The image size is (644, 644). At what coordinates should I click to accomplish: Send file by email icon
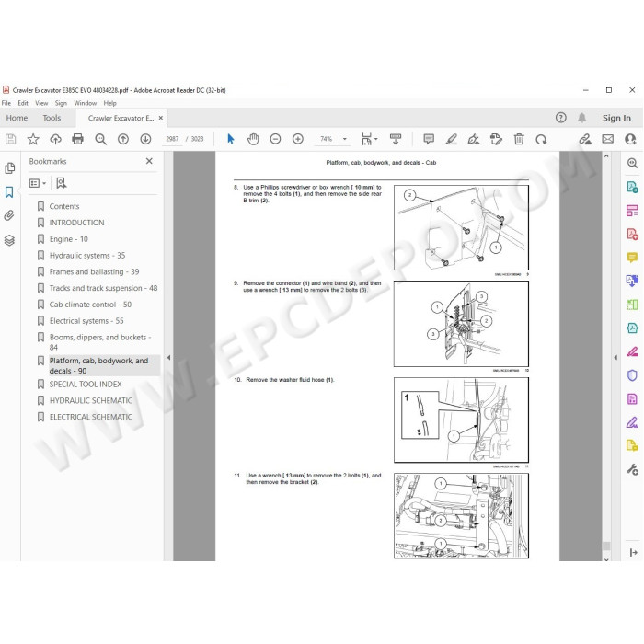click(608, 139)
